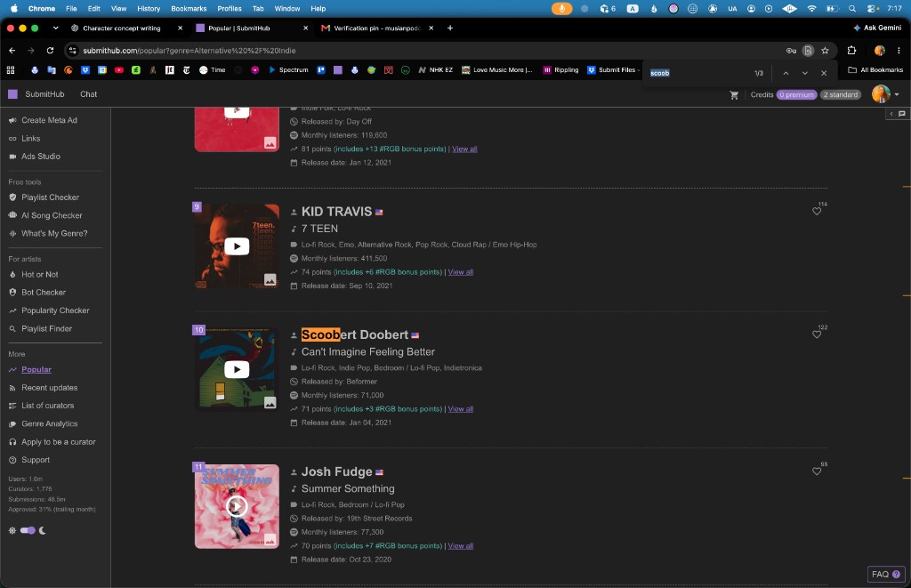The width and height of the screenshot is (911, 588).
Task: Open the shopping cart icon
Action: point(734,94)
